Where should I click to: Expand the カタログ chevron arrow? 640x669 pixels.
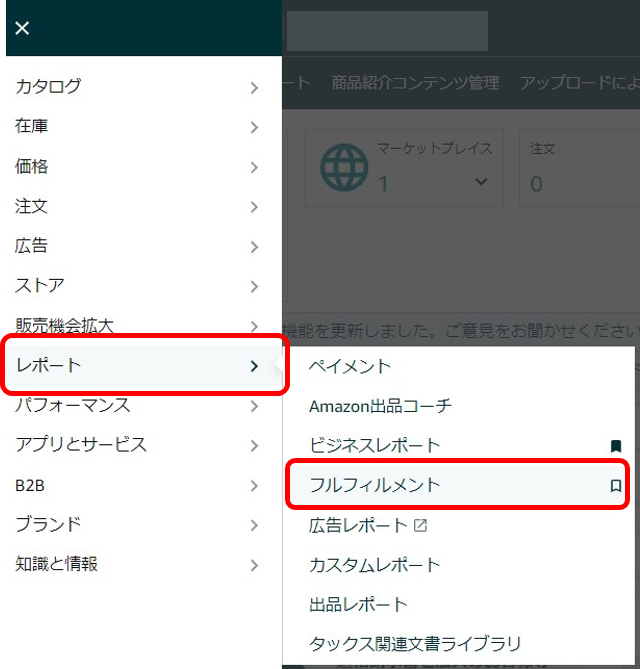coord(254,87)
